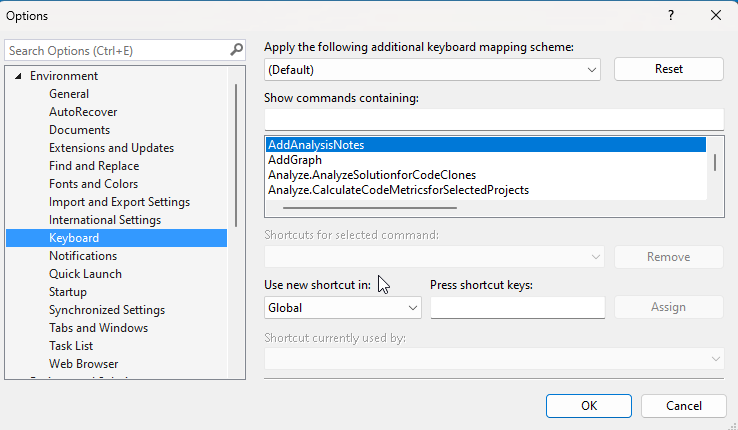Image resolution: width=738 pixels, height=430 pixels.
Task: Open the General settings page
Action: (x=69, y=94)
